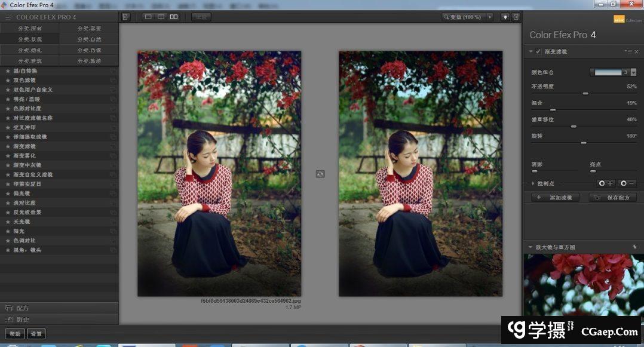Click the lightbulb background color icon
Image resolution: width=644 pixels, height=347 pixels.
pyautogui.click(x=505, y=17)
